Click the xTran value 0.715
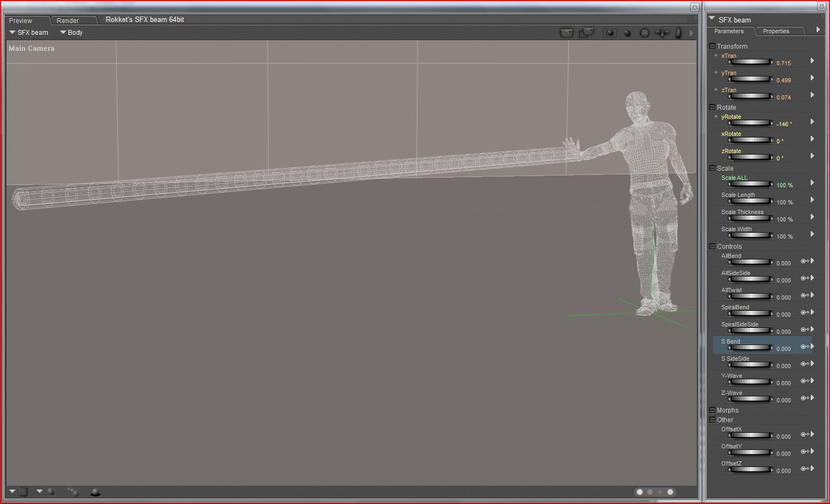Screen dimensions: 830x504 783,63
